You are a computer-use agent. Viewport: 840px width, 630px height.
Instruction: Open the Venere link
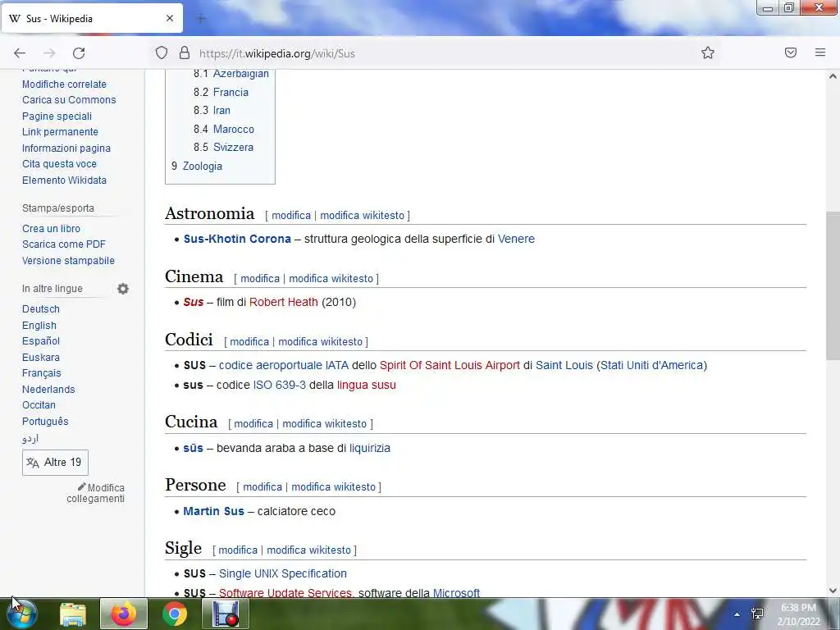[x=517, y=239]
